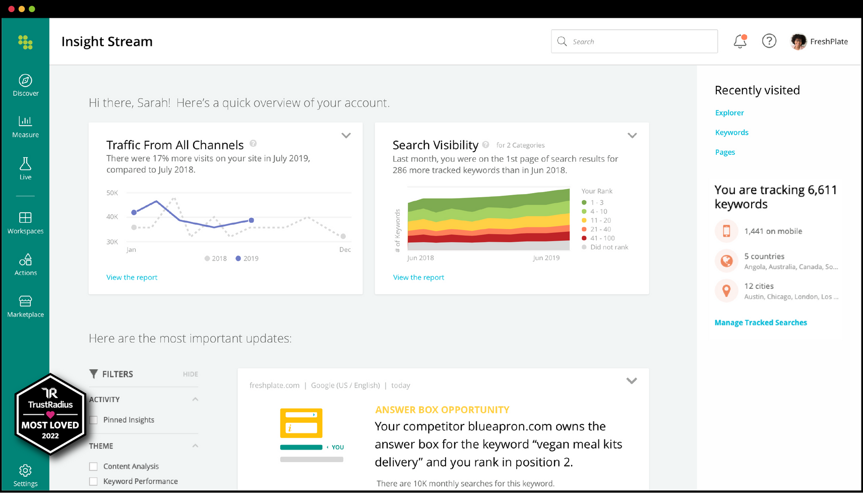Click the green dots logo icon
The height and width of the screenshot is (504, 863).
[x=25, y=42]
